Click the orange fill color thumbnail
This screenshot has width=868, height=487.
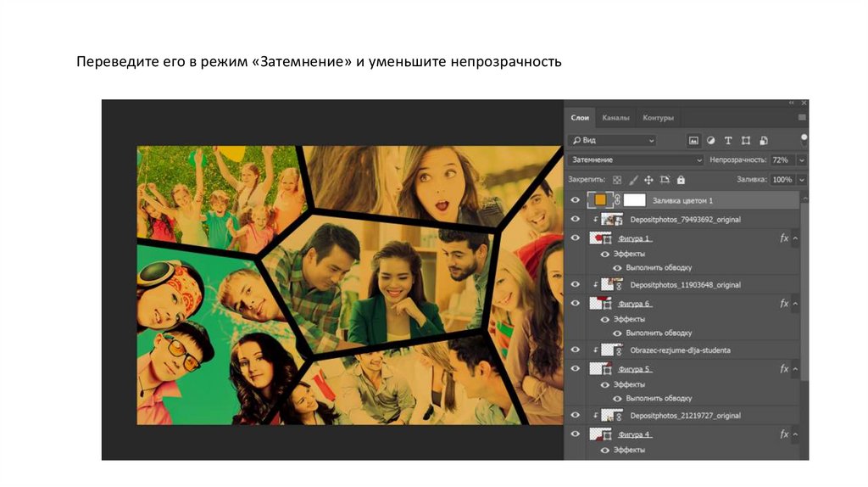point(599,200)
